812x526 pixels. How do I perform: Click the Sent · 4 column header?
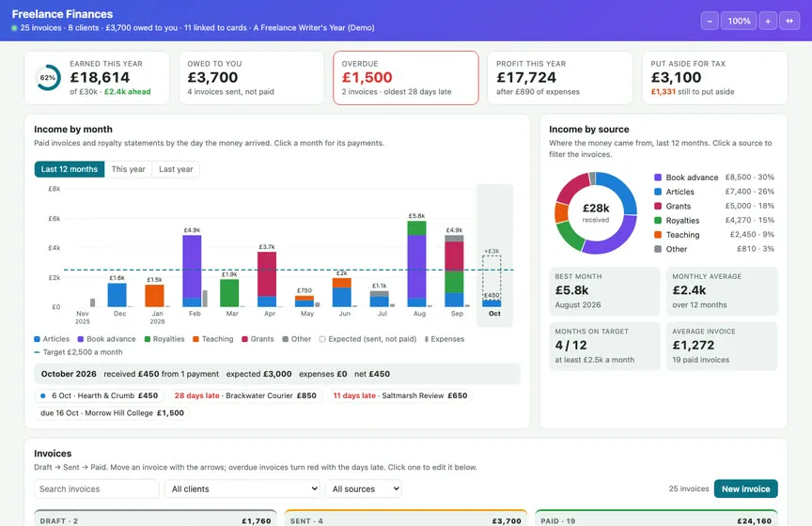tap(405, 519)
